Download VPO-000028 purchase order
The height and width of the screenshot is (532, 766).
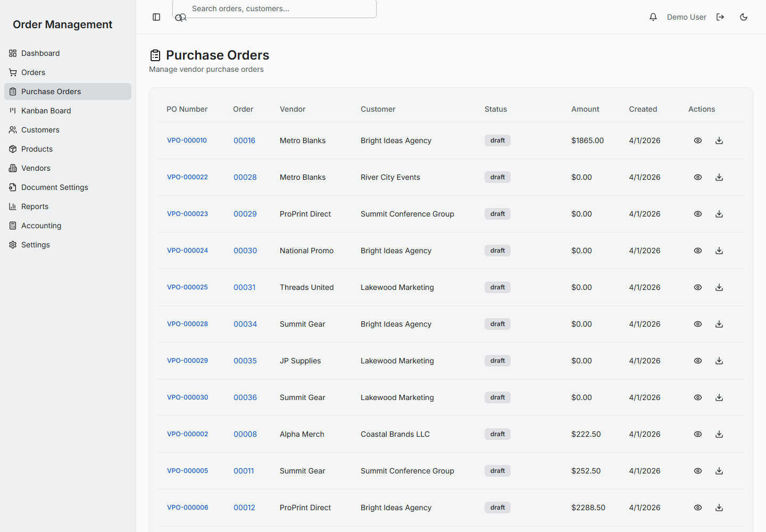click(719, 324)
